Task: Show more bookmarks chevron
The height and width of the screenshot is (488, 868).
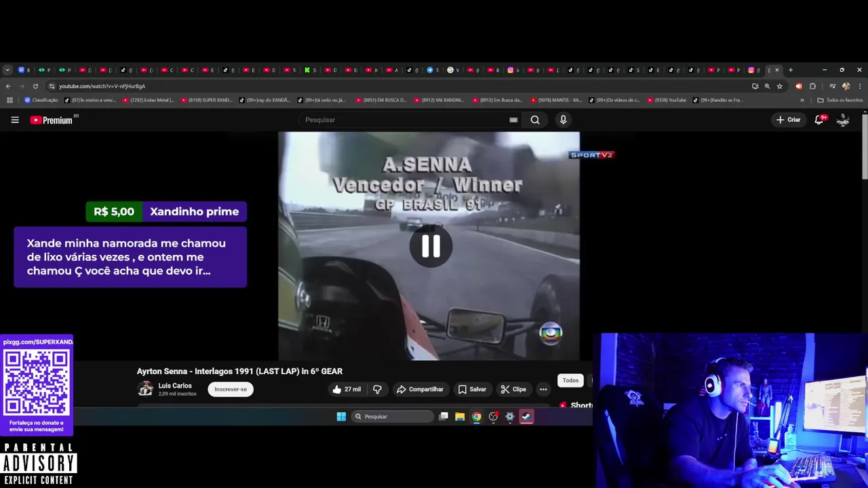Action: [802, 100]
